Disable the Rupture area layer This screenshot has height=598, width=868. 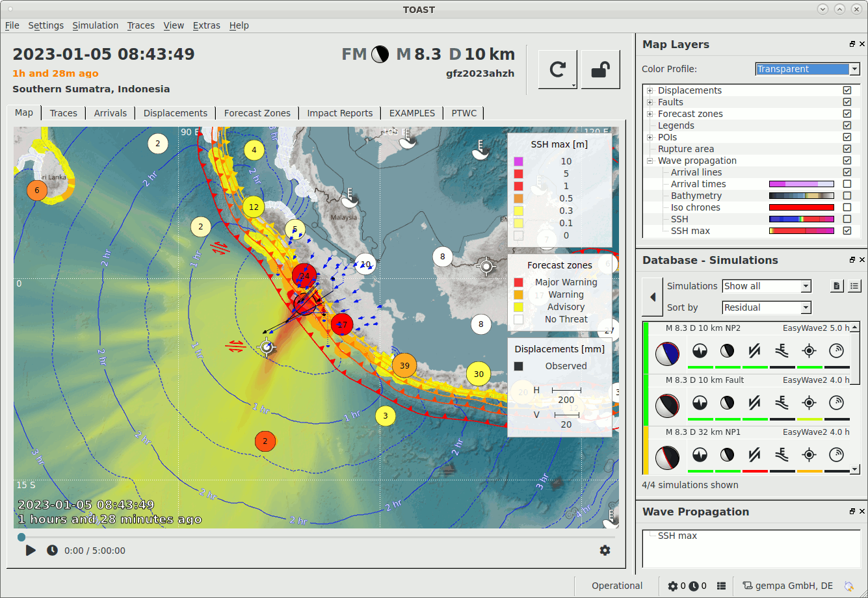point(847,149)
